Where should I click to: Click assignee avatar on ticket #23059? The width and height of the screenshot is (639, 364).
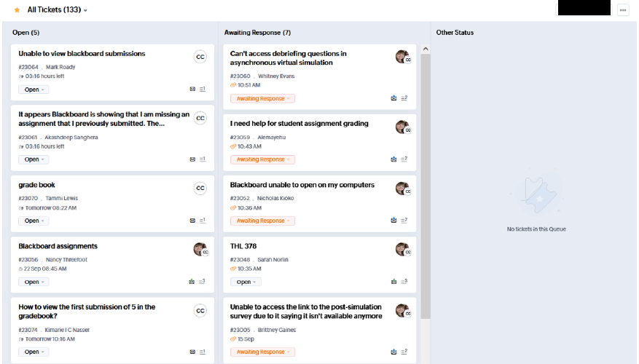click(402, 127)
